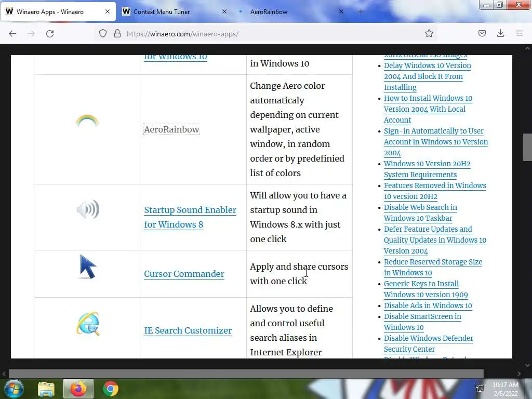Click the Firefox taskbar icon
The height and width of the screenshot is (399, 532).
[x=78, y=389]
